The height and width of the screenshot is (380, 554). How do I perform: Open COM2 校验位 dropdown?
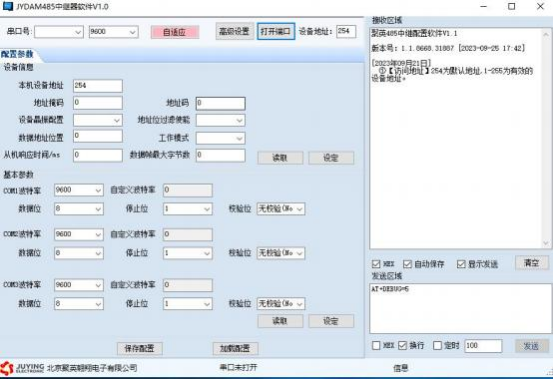[x=281, y=253]
